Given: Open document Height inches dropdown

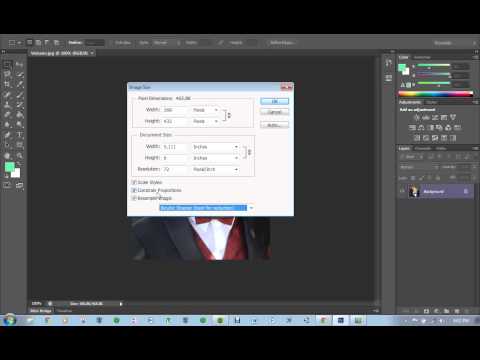Looking at the screenshot, I should pyautogui.click(x=215, y=158).
